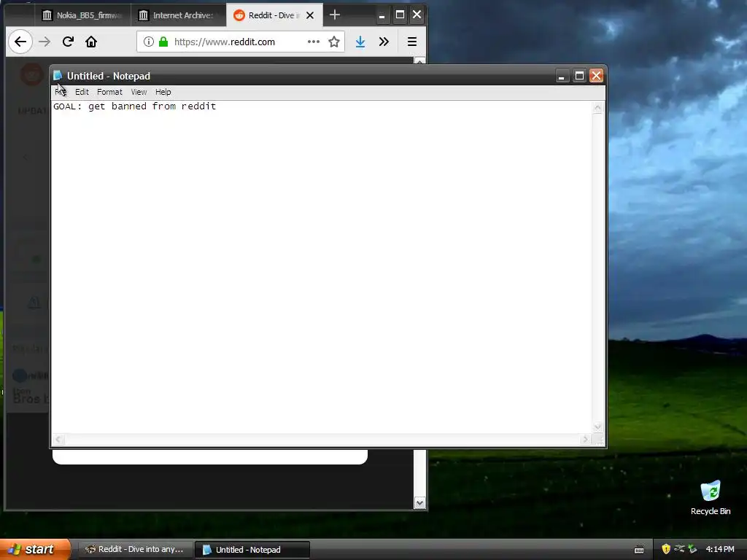Click the network connection tray icon
Image resolution: width=747 pixels, height=560 pixels.
pyautogui.click(x=679, y=549)
